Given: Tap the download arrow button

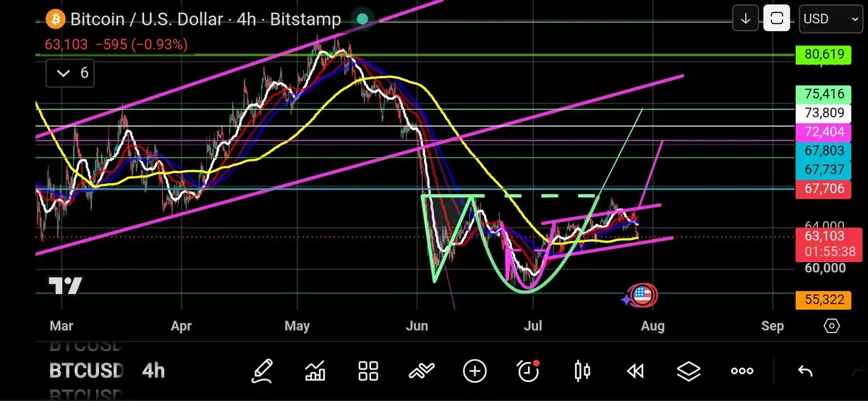Looking at the screenshot, I should [745, 19].
